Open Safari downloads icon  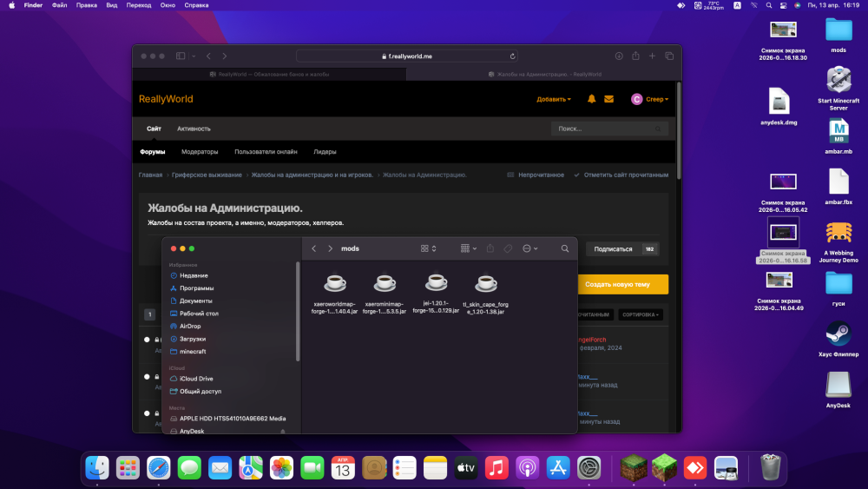coord(619,56)
